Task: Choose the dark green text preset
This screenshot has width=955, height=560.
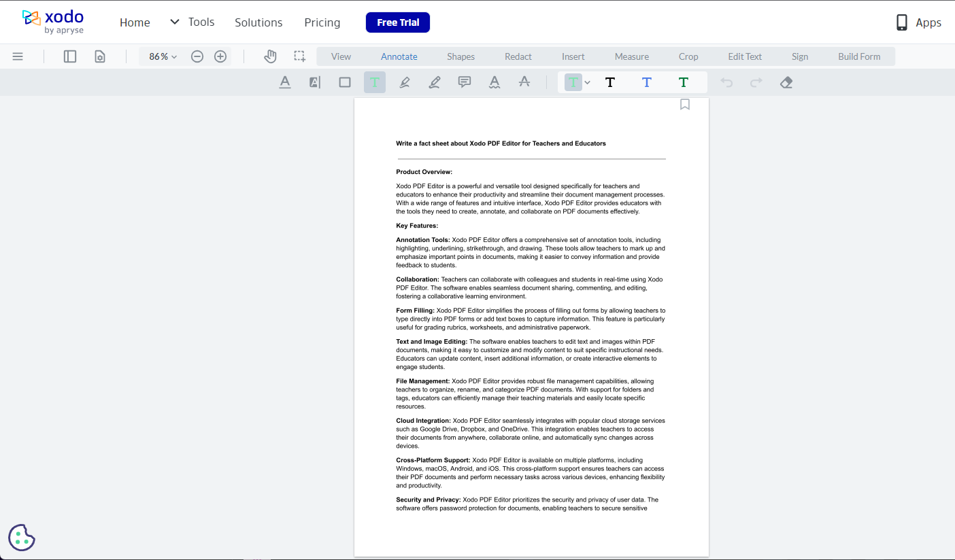Action: point(684,82)
